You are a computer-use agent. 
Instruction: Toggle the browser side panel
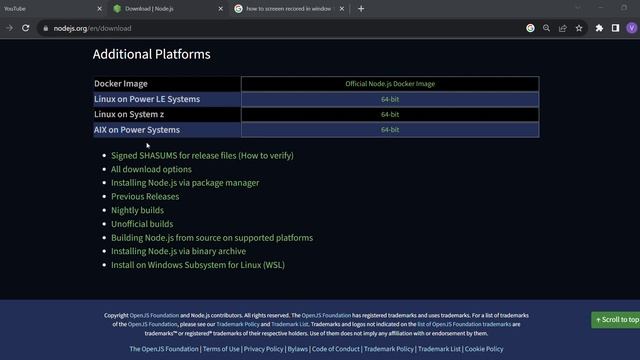coord(615,28)
